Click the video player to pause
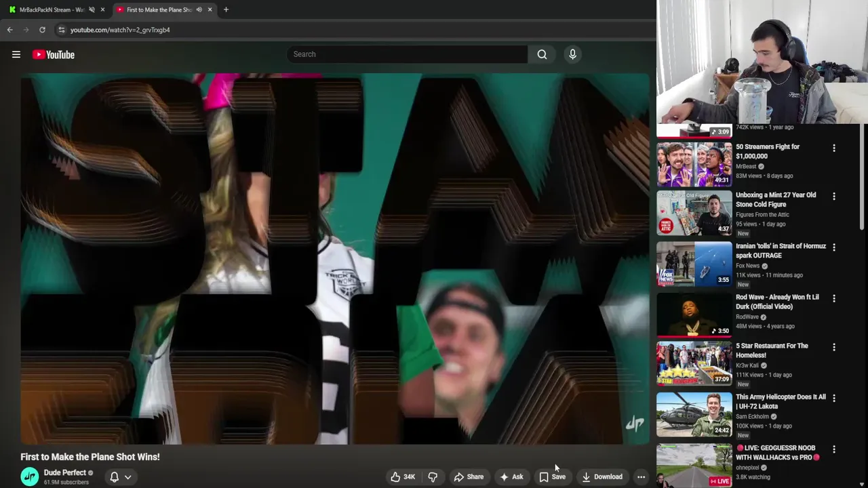Viewport: 868px width, 488px height. (335, 258)
